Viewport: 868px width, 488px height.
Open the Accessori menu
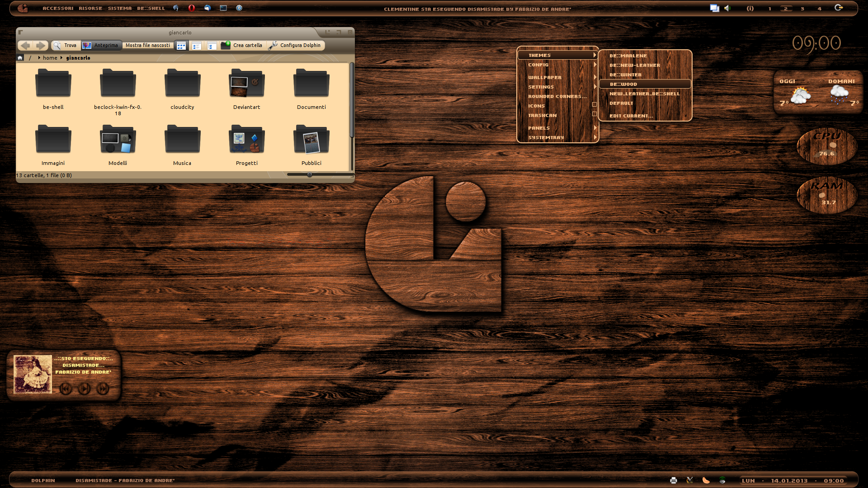[x=58, y=9]
